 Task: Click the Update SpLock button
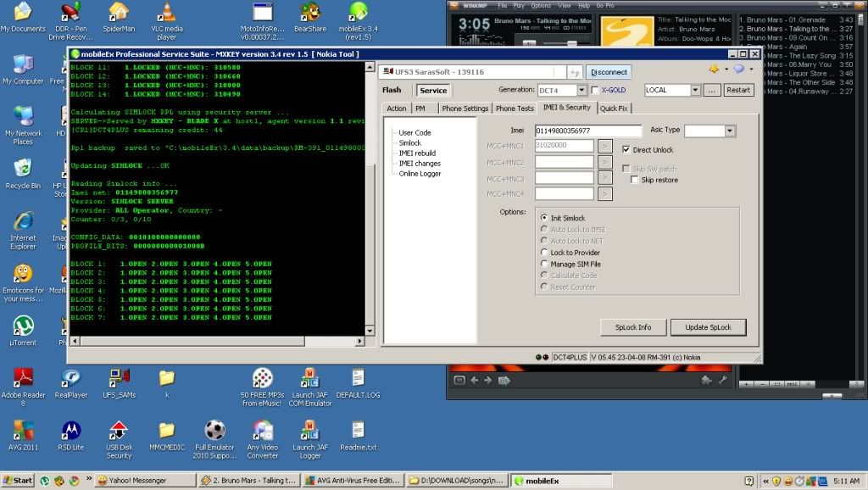click(708, 327)
